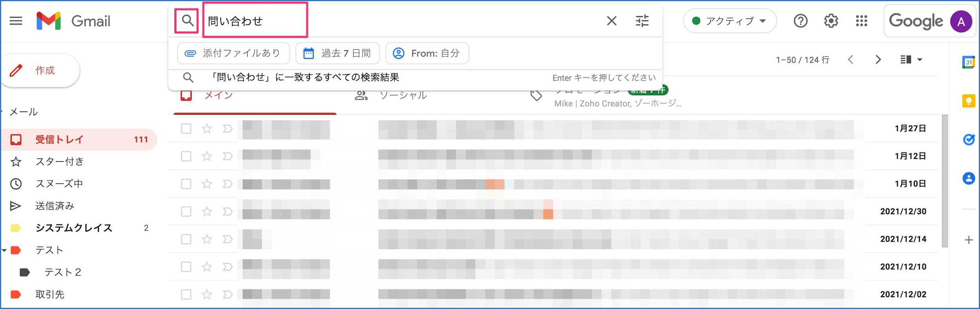Apply the 添付ファイルあり filter chip
980x309 pixels.
tap(233, 53)
